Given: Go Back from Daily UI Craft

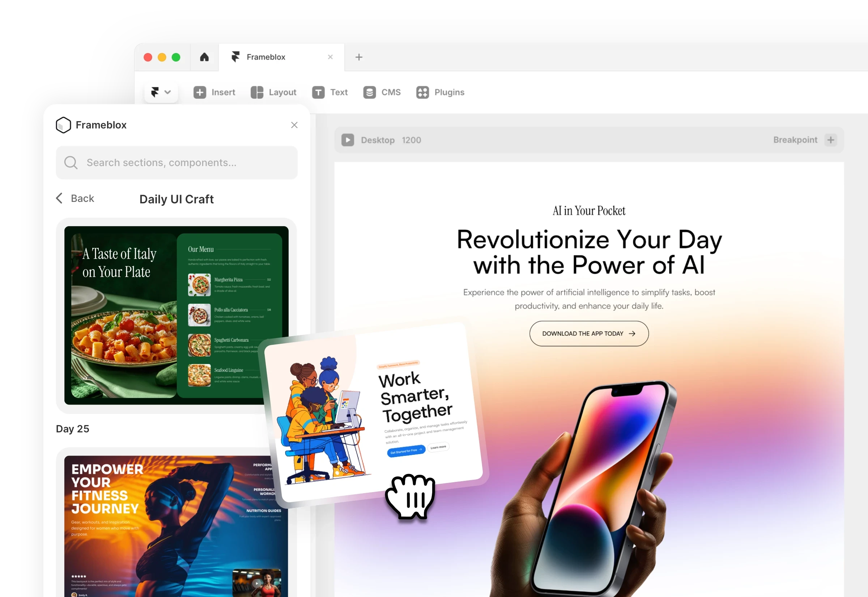Looking at the screenshot, I should pyautogui.click(x=75, y=198).
